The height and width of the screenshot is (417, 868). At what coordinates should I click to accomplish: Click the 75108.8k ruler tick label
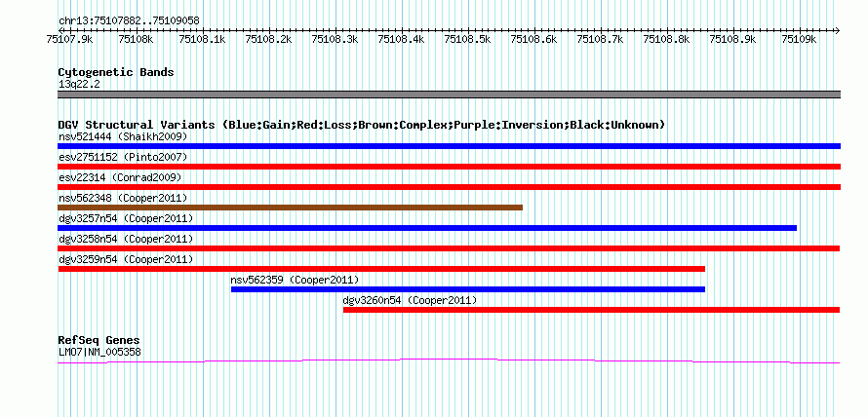pos(668,39)
